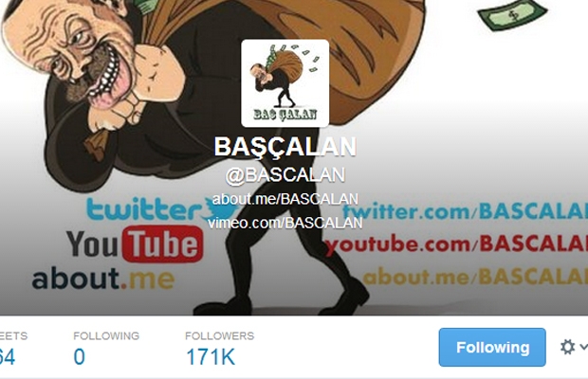
Task: Select the @BASCALAN handle text
Action: 285,175
